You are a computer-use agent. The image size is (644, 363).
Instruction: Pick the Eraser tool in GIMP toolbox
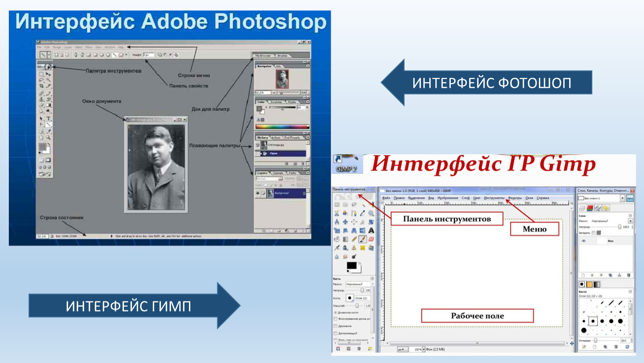point(371,239)
